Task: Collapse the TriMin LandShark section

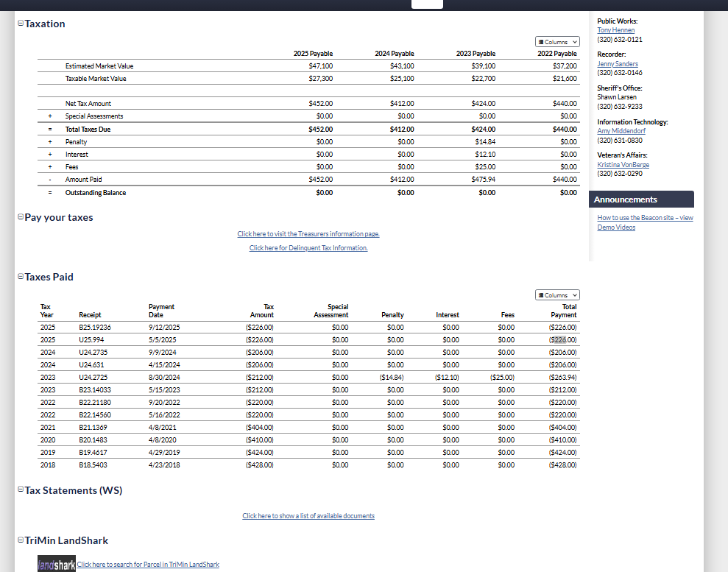Action: [20, 541]
